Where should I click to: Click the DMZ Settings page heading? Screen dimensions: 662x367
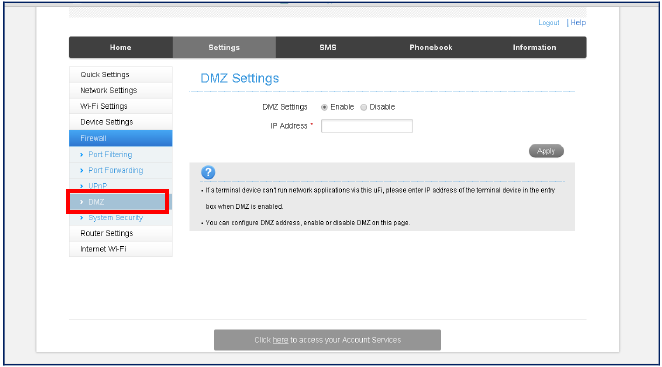pyautogui.click(x=239, y=78)
